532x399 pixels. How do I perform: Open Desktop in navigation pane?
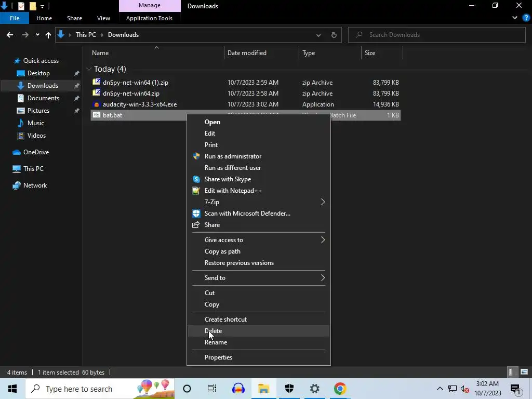tap(38, 73)
